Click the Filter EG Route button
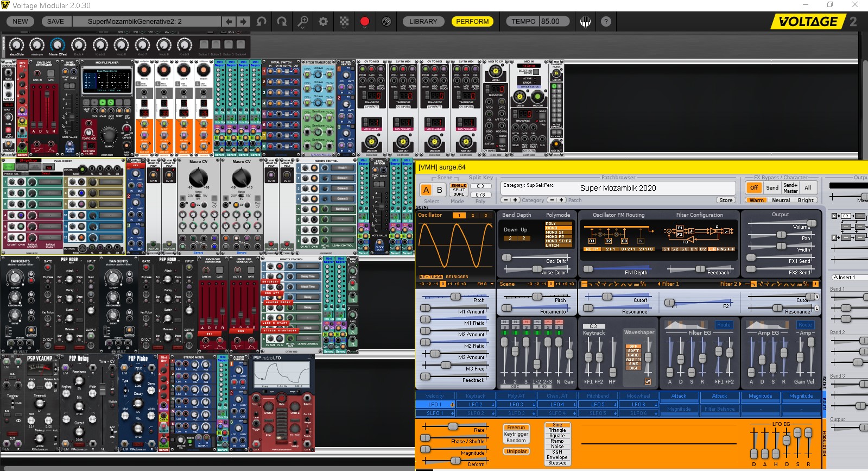868x471 pixels. click(724, 325)
